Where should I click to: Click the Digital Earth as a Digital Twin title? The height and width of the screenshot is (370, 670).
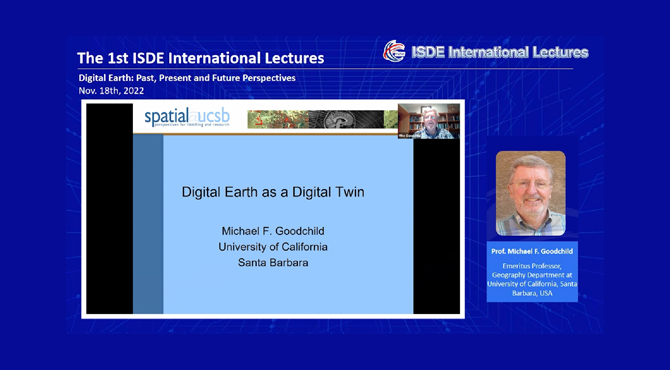pos(273,192)
